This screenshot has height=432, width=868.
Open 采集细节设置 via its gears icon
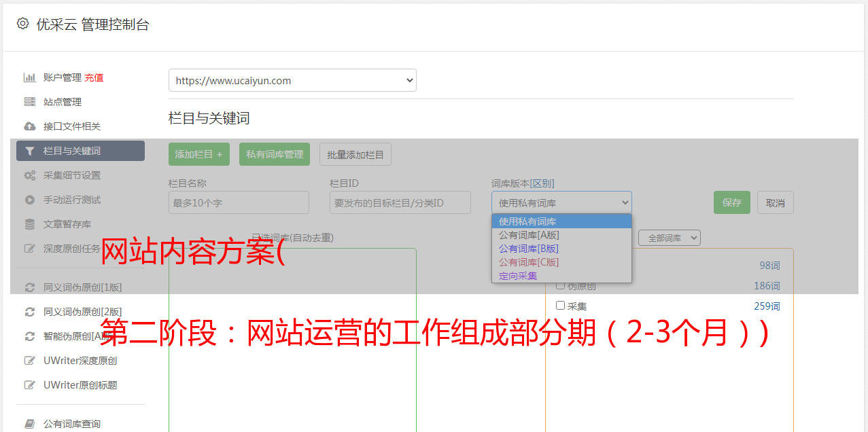(29, 175)
